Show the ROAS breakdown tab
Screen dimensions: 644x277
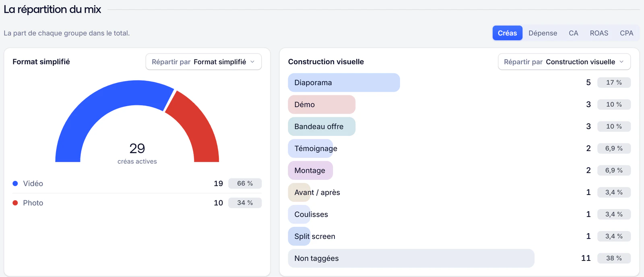(x=599, y=33)
